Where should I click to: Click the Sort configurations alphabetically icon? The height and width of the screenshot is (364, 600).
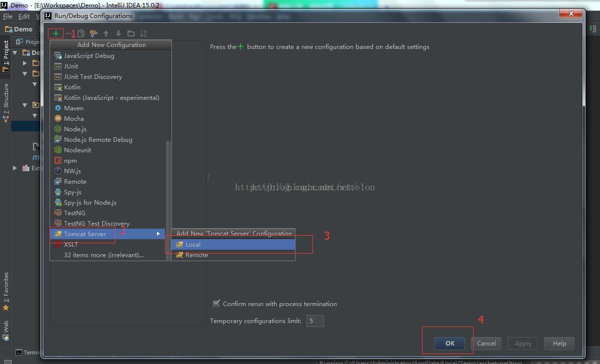pos(143,33)
